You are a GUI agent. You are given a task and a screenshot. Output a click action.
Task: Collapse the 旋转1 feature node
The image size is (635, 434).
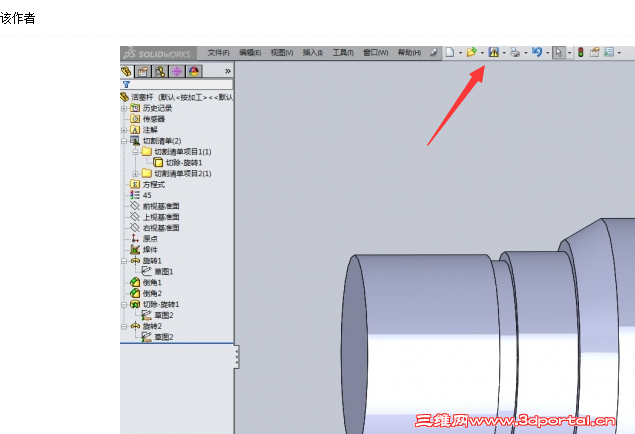124,261
